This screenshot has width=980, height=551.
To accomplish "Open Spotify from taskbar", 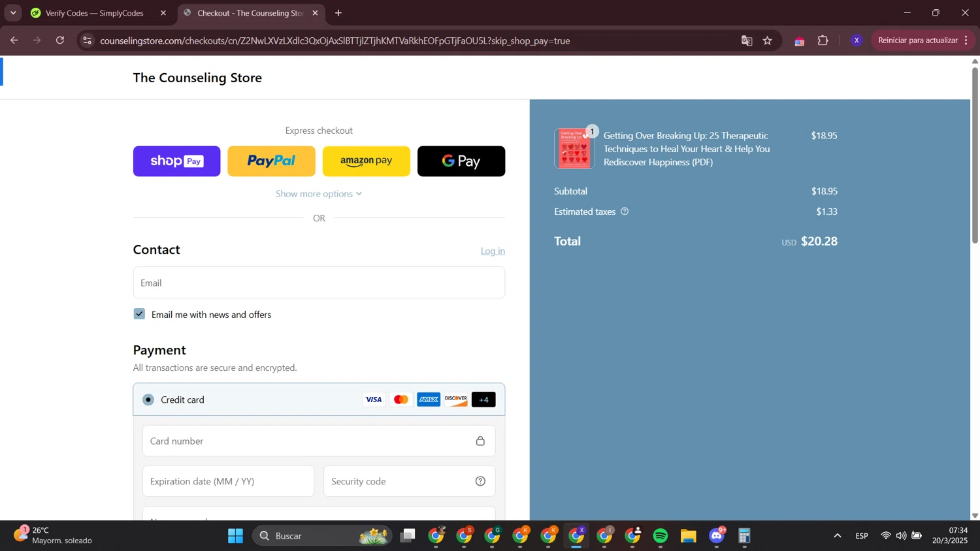I will [661, 536].
